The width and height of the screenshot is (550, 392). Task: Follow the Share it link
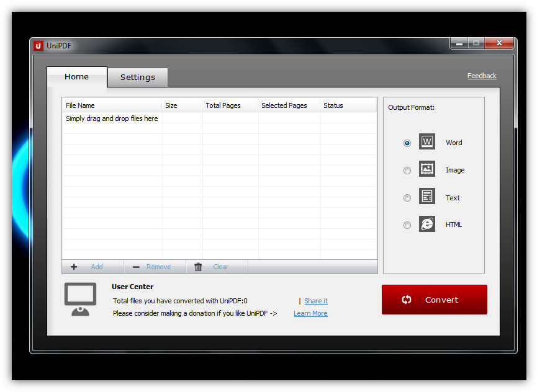pyautogui.click(x=315, y=301)
